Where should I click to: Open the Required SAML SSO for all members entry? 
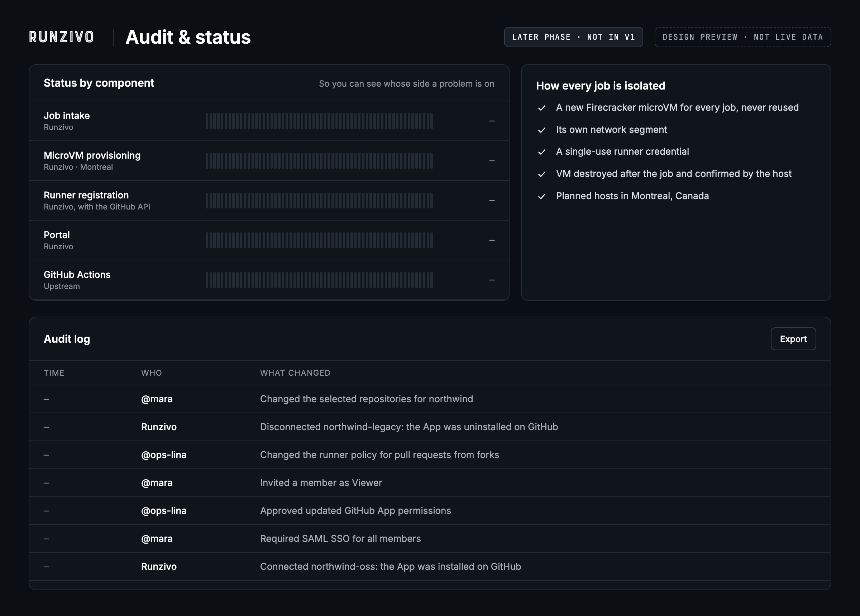[x=430, y=539]
